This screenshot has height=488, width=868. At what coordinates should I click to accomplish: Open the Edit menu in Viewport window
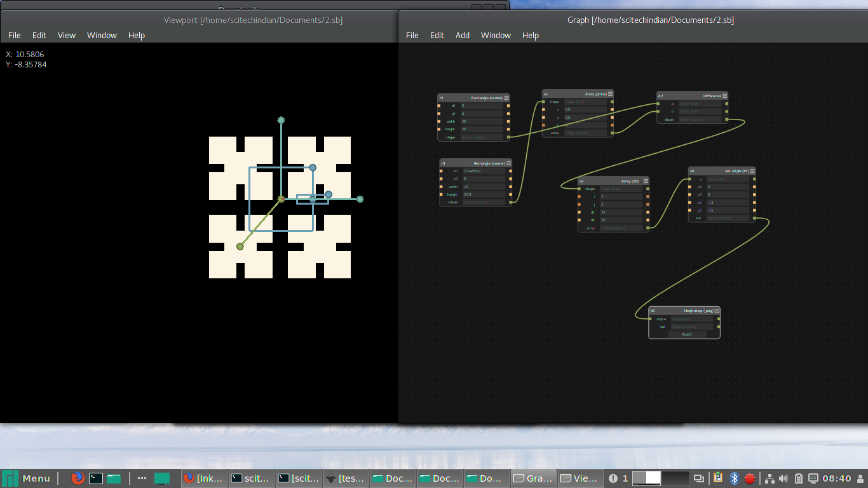click(x=39, y=35)
